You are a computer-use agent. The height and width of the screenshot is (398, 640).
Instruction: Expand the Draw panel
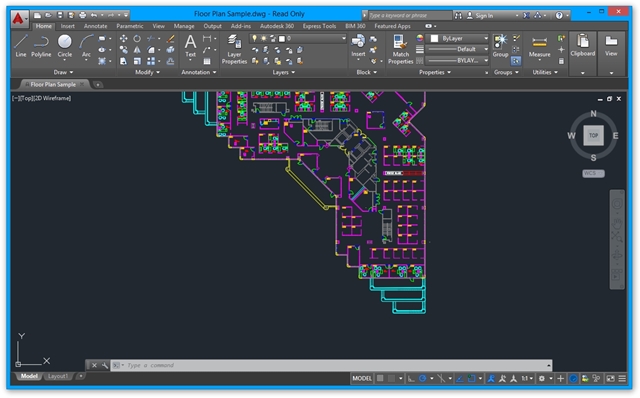click(63, 72)
